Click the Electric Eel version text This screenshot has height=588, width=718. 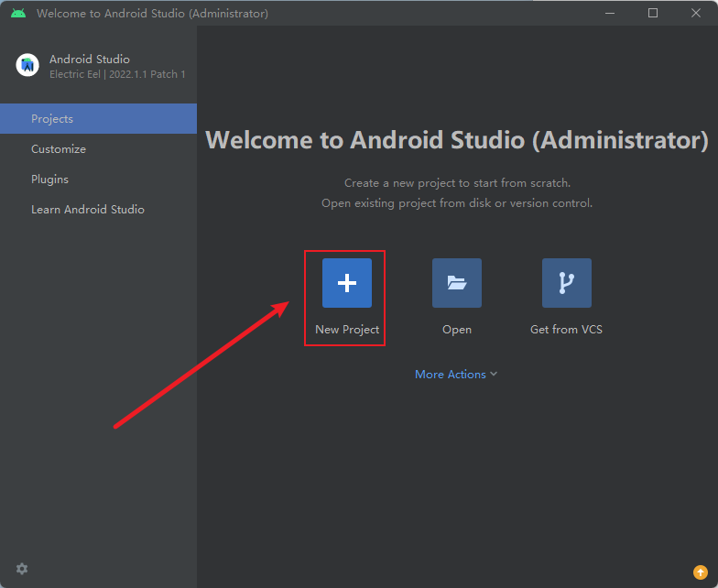(x=117, y=74)
